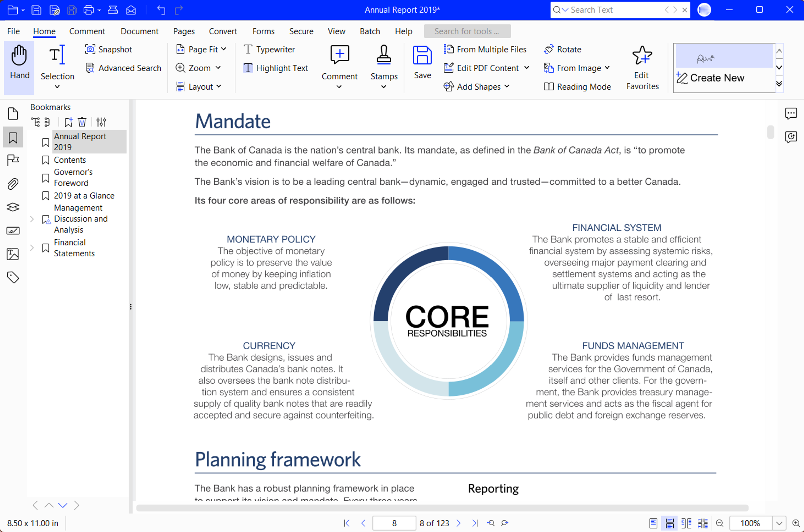Screen dimensions: 804x532
Task: Open the Bookmarks sidebar panel
Action: click(x=13, y=137)
